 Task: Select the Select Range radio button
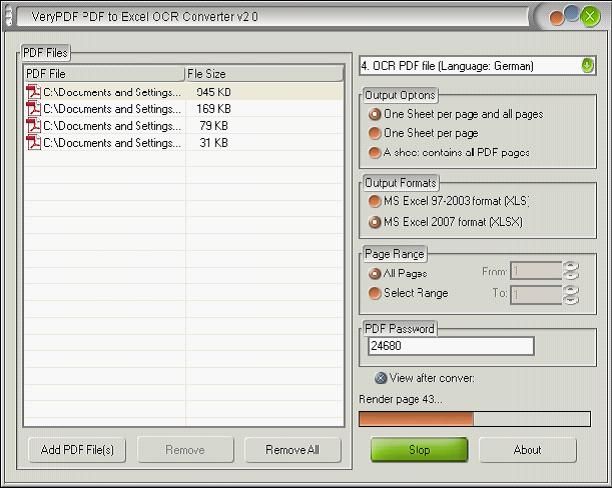click(x=408, y=293)
